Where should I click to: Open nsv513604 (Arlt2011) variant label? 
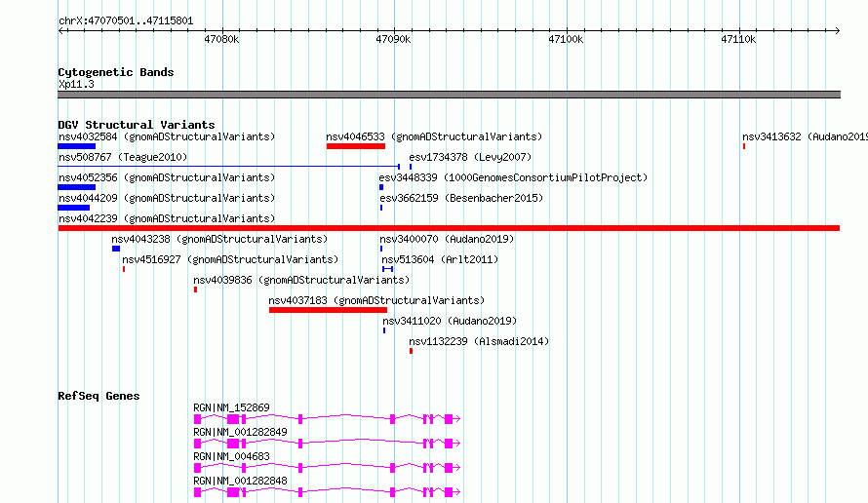click(440, 259)
